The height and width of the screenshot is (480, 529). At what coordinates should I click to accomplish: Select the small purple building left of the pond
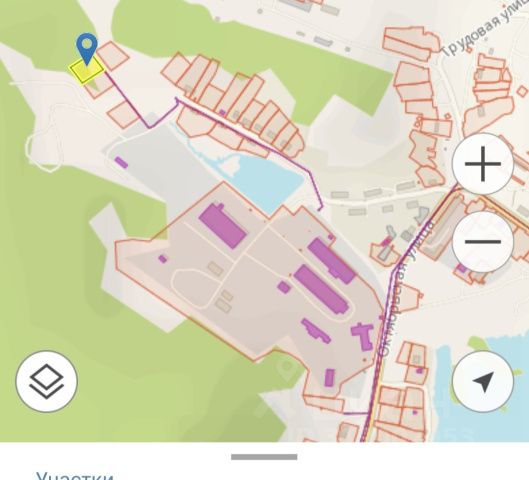point(121,162)
